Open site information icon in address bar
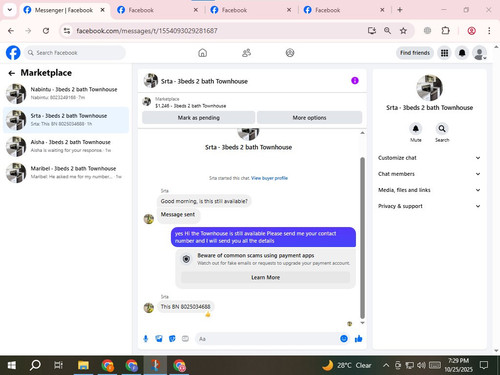 click(67, 31)
